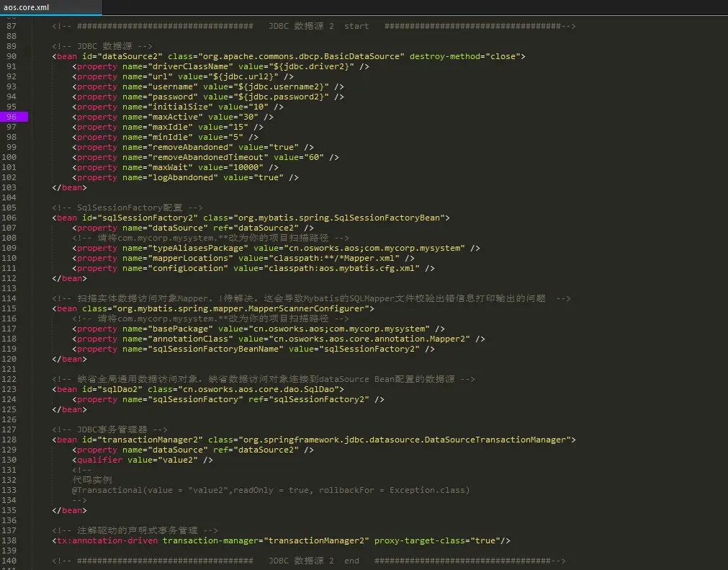728x570 pixels.
Task: Click the "initialSize" property name
Action: 180,107
